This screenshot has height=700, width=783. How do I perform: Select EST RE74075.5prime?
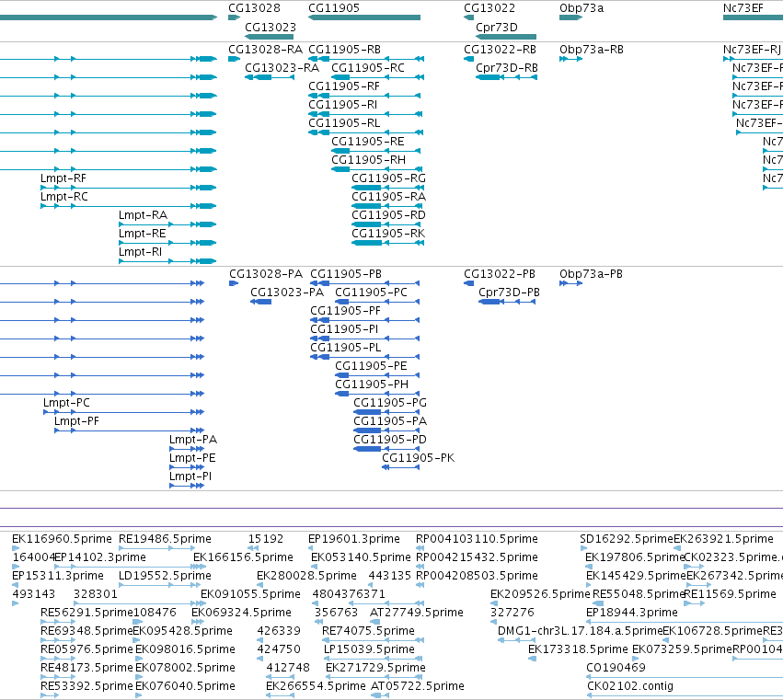(368, 632)
